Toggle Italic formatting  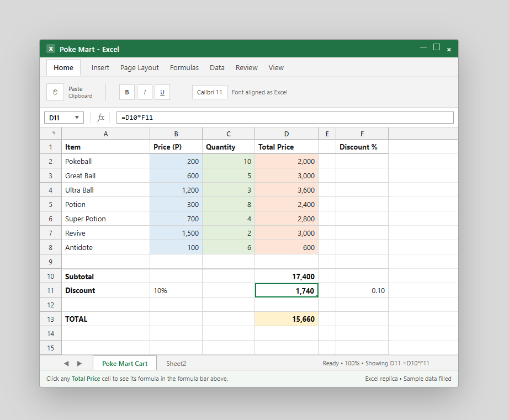tap(145, 92)
